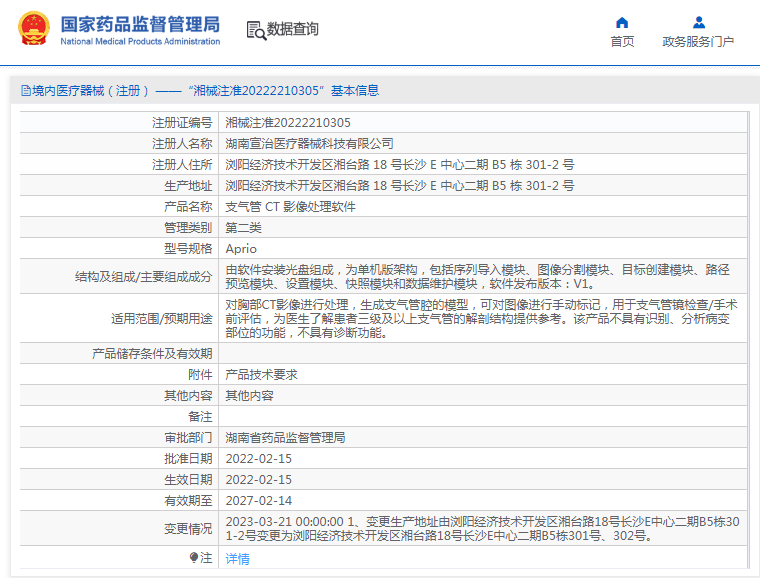The width and height of the screenshot is (760, 578).
Task: Click the bulb icon beside 注
Action: coord(194,558)
